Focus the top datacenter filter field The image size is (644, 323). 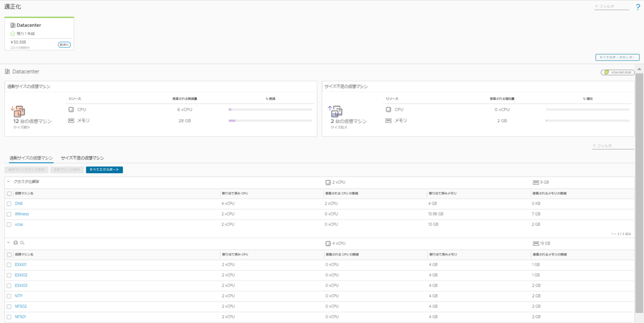(612, 7)
